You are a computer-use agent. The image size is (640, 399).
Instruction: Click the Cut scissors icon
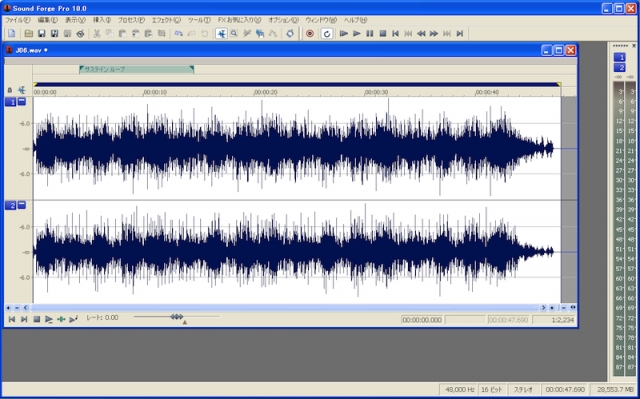point(97,33)
